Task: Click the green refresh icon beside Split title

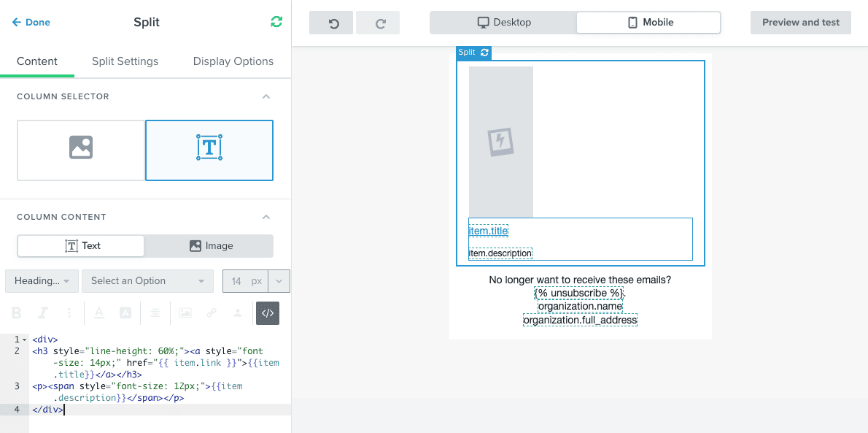Action: tap(276, 22)
